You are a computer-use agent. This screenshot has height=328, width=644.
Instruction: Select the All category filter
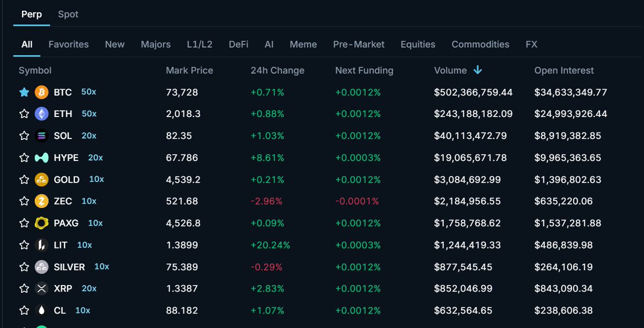click(27, 45)
